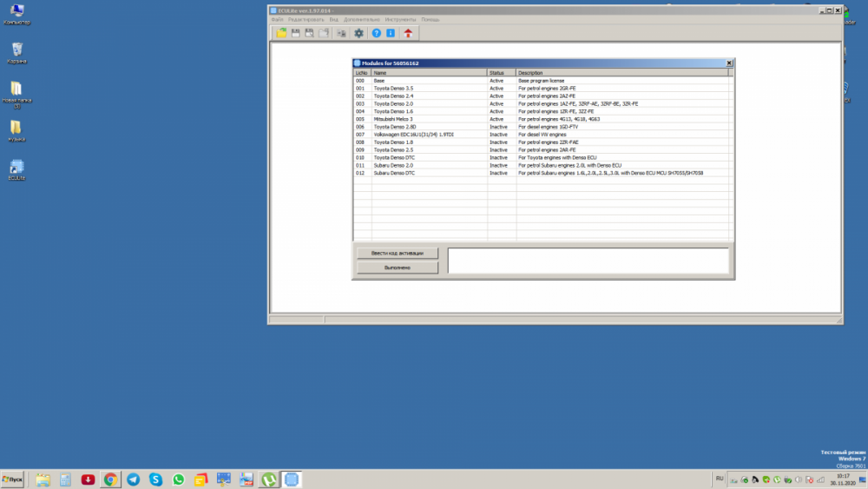
Task: Click the Status column header
Action: [502, 73]
